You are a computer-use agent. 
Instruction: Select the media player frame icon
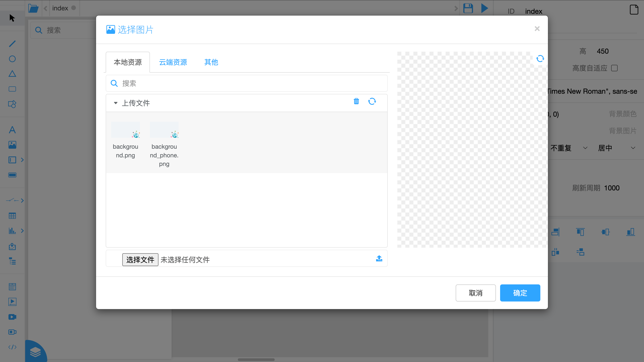click(12, 302)
